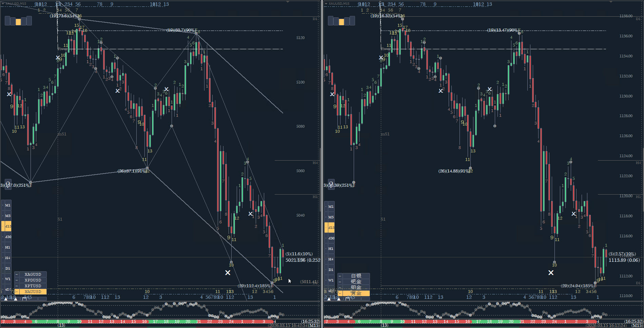Switch right chart to 铂金 (platinum)
The height and width of the screenshot is (328, 644).
(x=356, y=287)
